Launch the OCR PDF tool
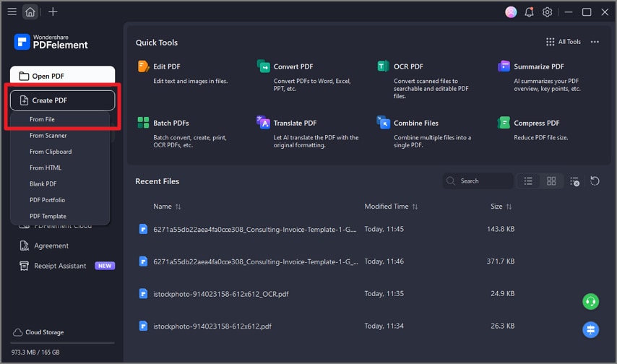 click(x=408, y=66)
